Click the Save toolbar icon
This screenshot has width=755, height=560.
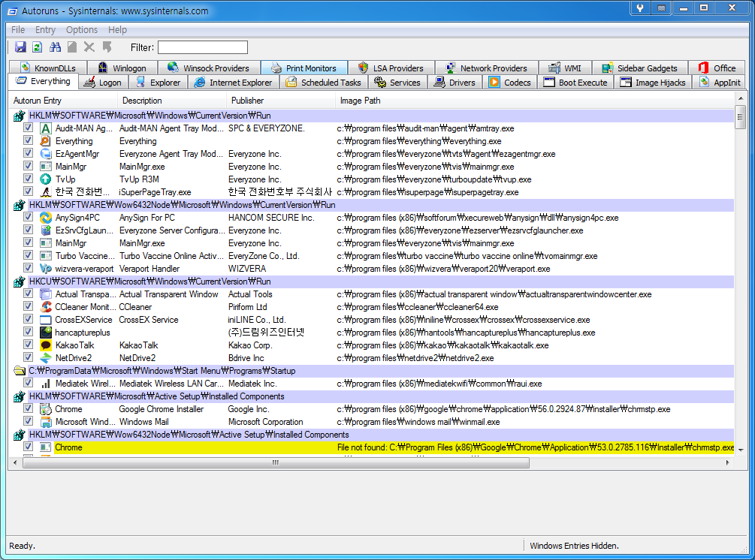coord(20,47)
